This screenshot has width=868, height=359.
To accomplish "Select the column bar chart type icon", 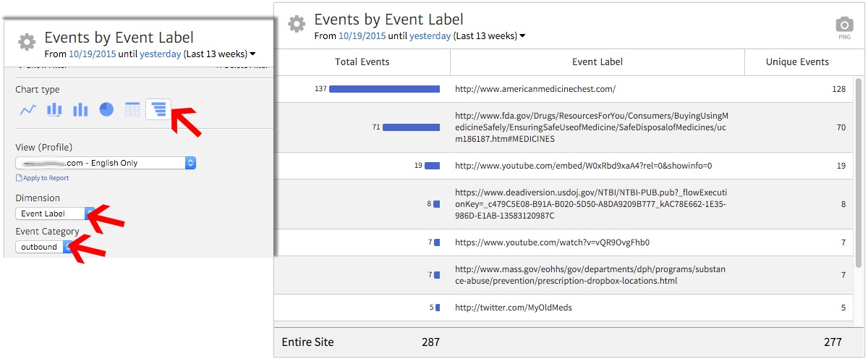I will [80, 110].
